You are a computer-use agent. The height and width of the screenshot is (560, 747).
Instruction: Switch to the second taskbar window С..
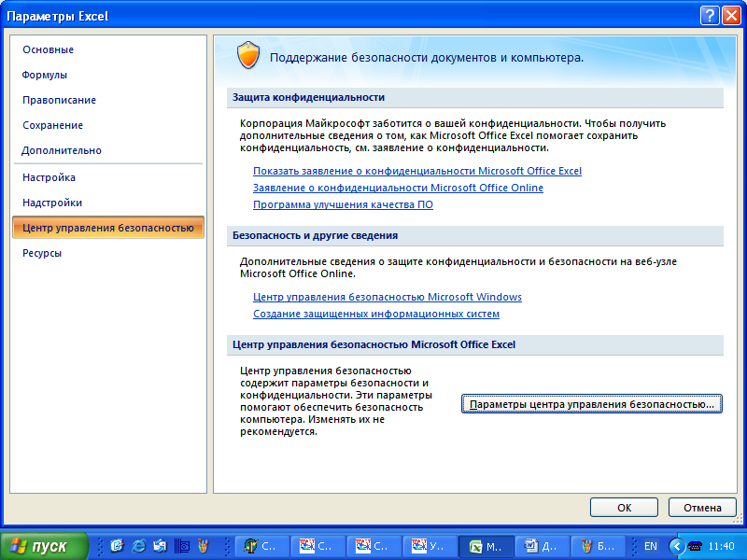[x=317, y=546]
